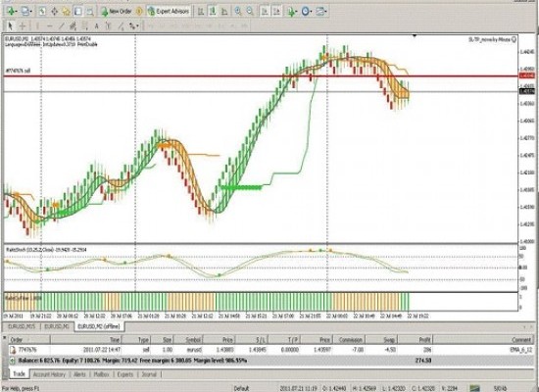Click the zoom out magnifier icon
The image size is (539, 392).
[x=250, y=12]
